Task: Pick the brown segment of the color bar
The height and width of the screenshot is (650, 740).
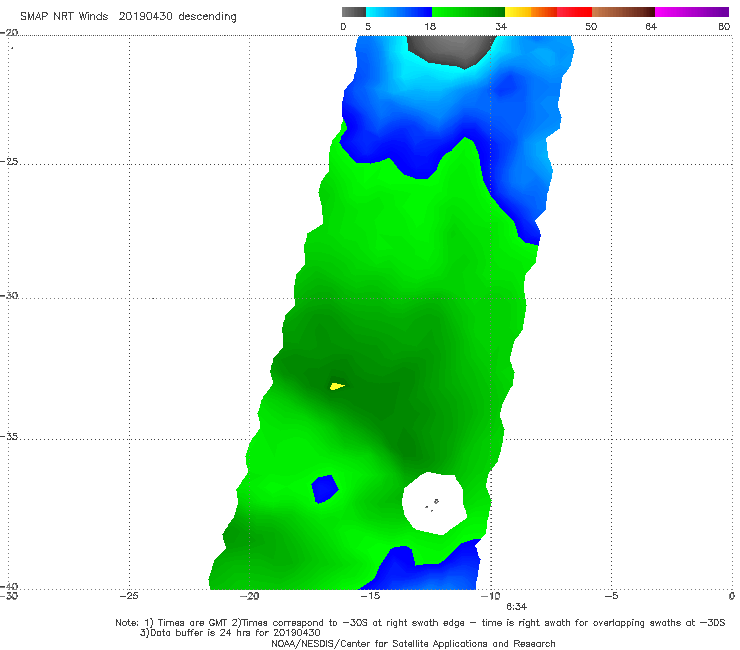Action: tap(623, 12)
